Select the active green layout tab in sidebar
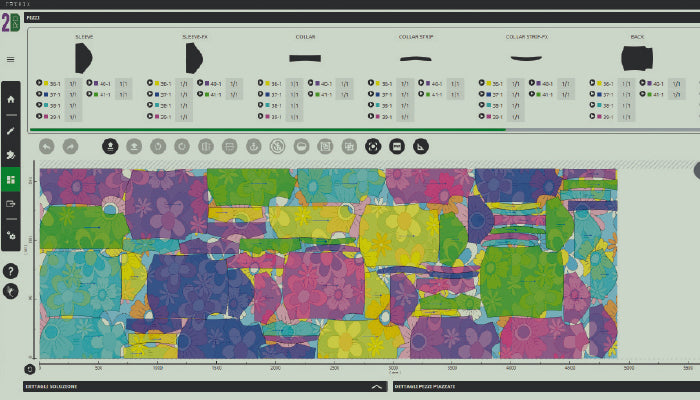This screenshot has height=400, width=700. click(x=11, y=180)
